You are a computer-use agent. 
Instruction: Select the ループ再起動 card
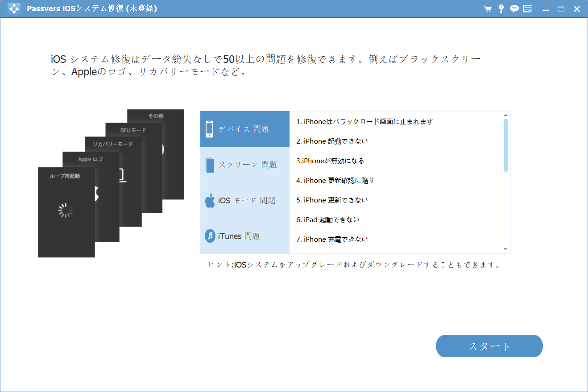point(66,212)
